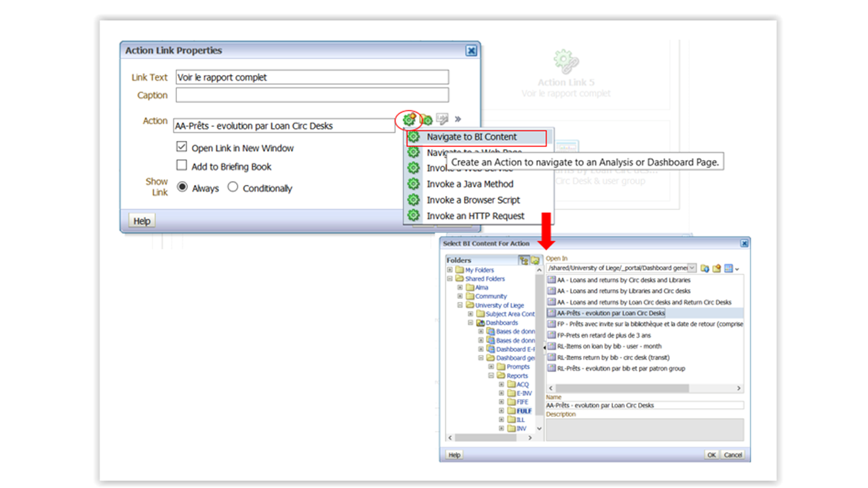Expand the Alma folder node
868x488 pixels.
[460, 287]
